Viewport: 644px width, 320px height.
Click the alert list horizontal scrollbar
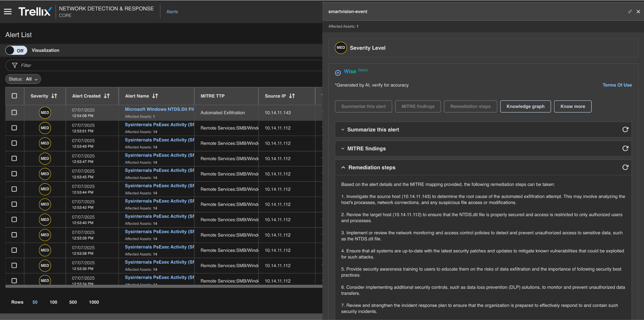[x=164, y=286]
